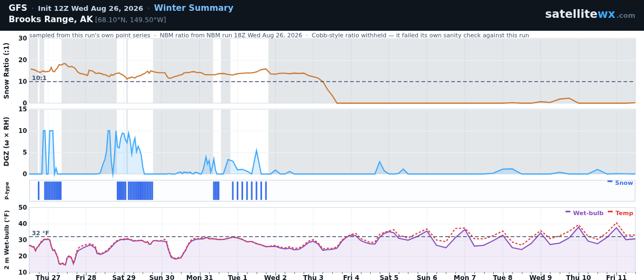Click the 'Fri 28' date tick

pyautogui.click(x=86, y=277)
